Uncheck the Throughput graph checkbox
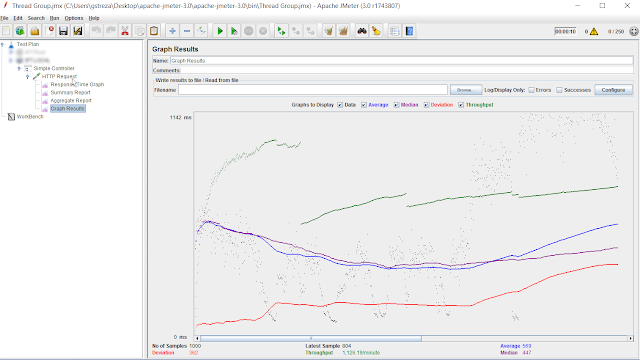 [x=461, y=105]
